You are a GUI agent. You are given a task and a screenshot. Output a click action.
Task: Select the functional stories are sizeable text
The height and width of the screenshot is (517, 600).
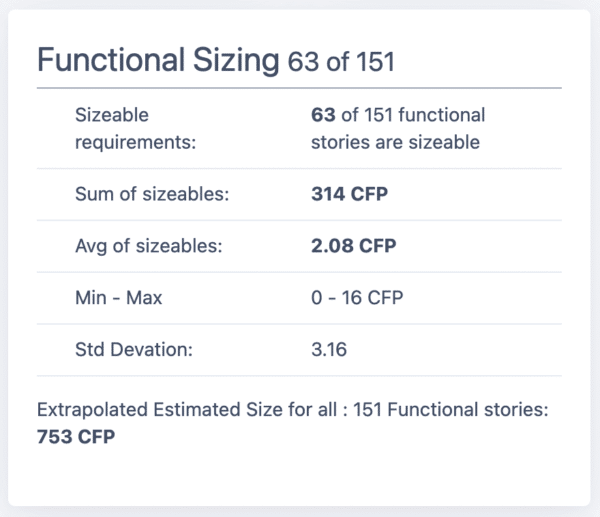coord(398,129)
